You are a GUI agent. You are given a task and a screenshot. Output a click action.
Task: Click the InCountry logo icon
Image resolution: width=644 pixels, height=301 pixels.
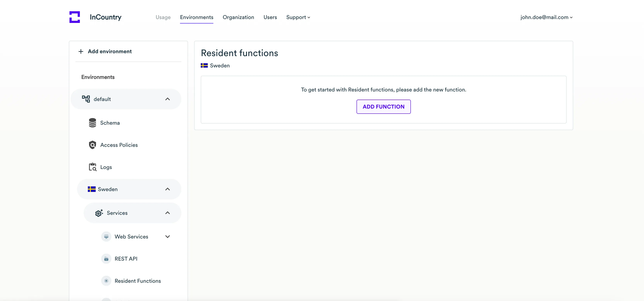tap(74, 17)
